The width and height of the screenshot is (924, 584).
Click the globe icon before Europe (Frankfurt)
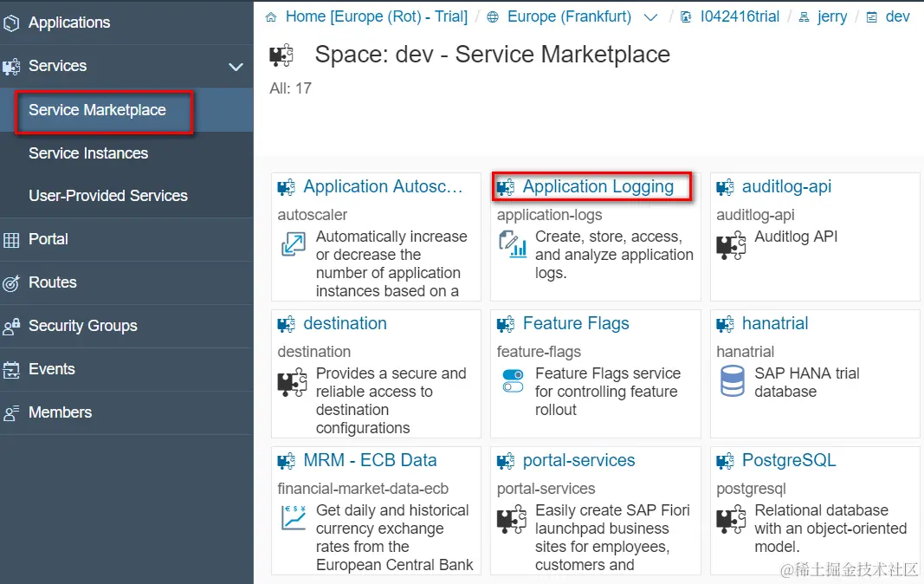493,17
